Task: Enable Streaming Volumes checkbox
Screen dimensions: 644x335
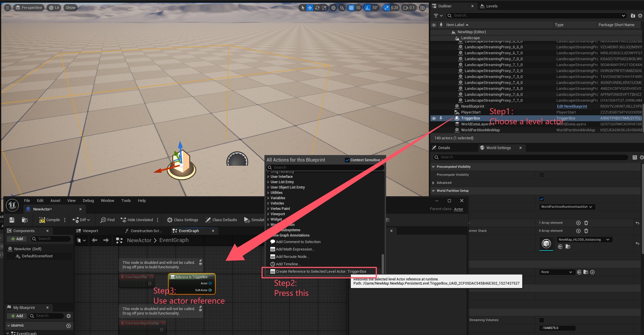Action: click(x=541, y=320)
